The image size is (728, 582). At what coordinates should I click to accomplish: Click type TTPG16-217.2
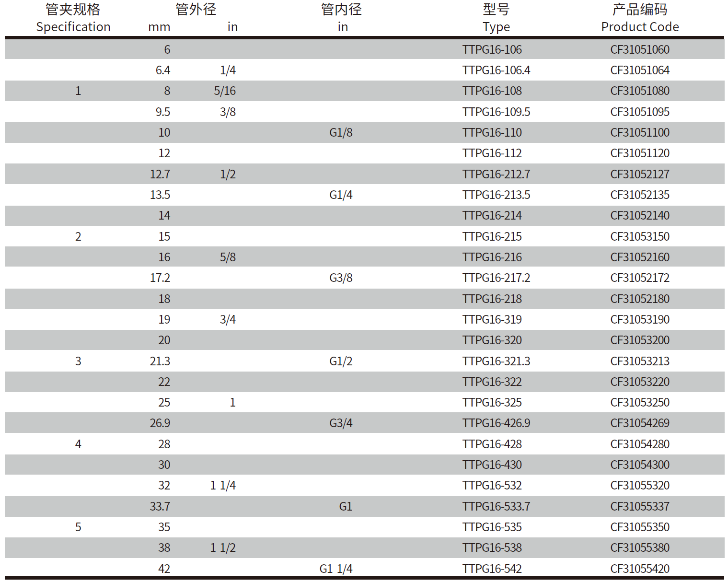pos(496,278)
